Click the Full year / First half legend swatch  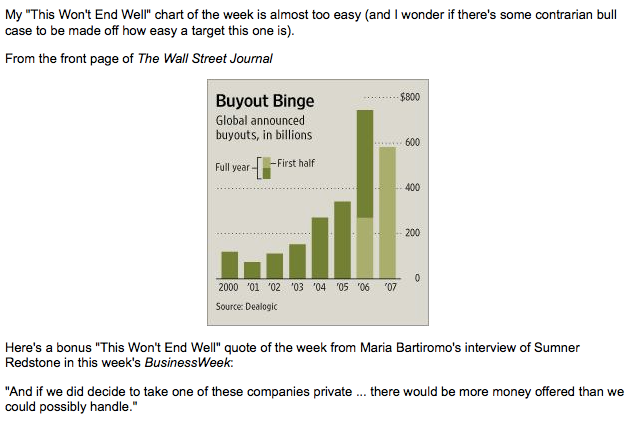(267, 167)
